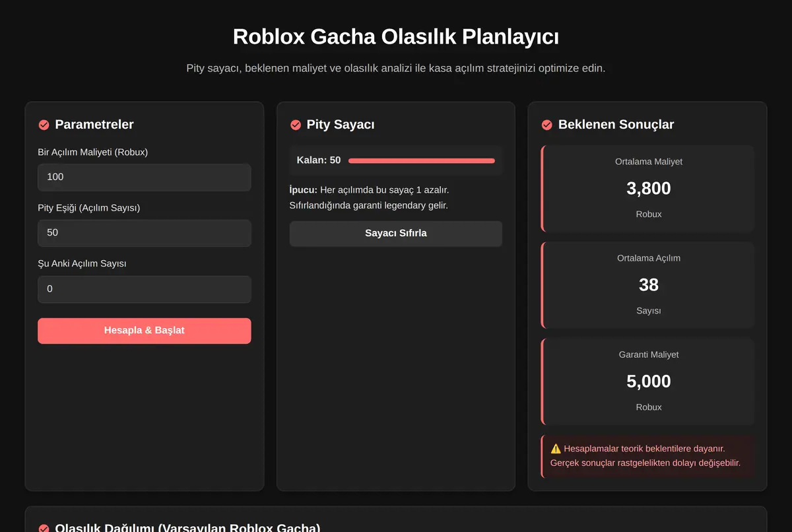
Task: Click the Kalan: 50 counter text
Action: point(319,160)
